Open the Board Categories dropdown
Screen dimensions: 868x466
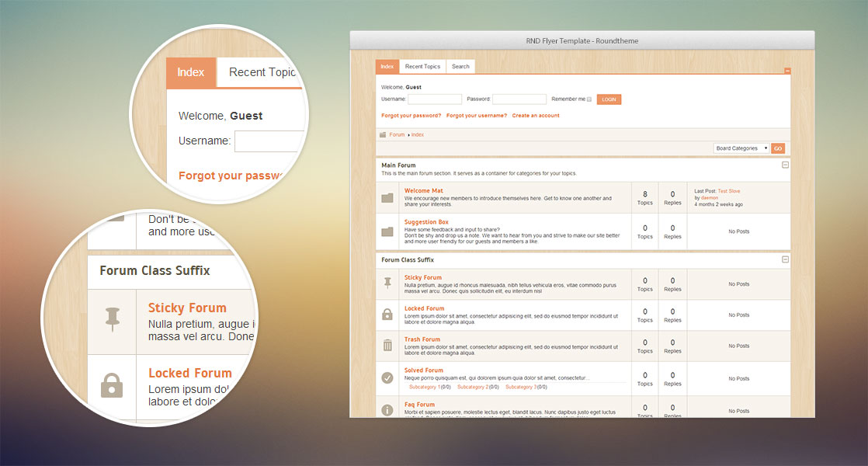coord(741,148)
